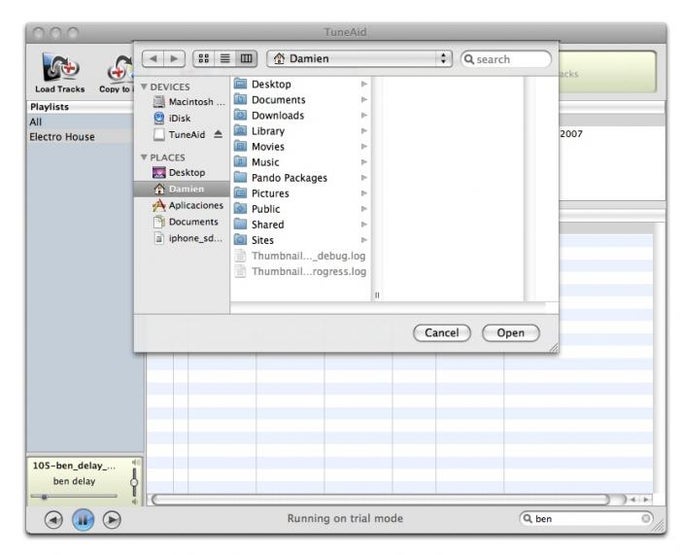Click the Thumbnail...rogress.log file
This screenshot has height=555, width=680.
click(x=301, y=271)
